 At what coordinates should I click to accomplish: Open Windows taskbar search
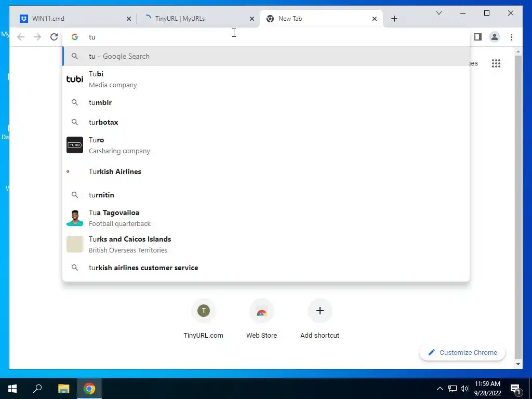pyautogui.click(x=37, y=389)
